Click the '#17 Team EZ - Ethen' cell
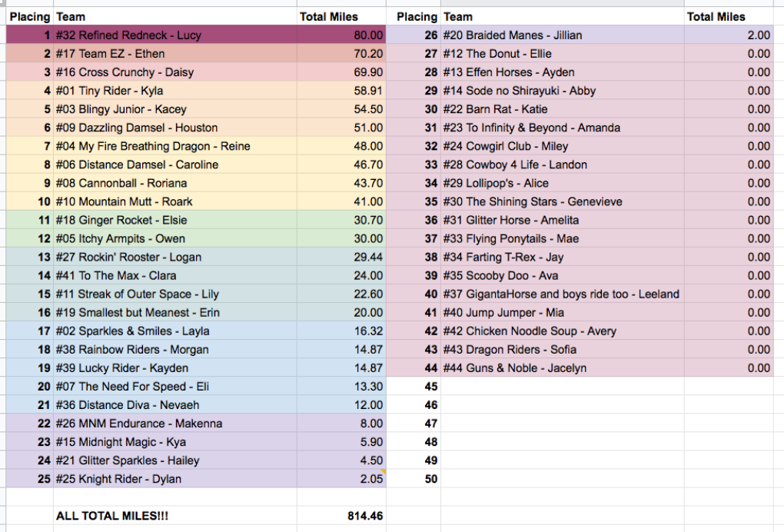784x532 pixels. click(x=175, y=54)
